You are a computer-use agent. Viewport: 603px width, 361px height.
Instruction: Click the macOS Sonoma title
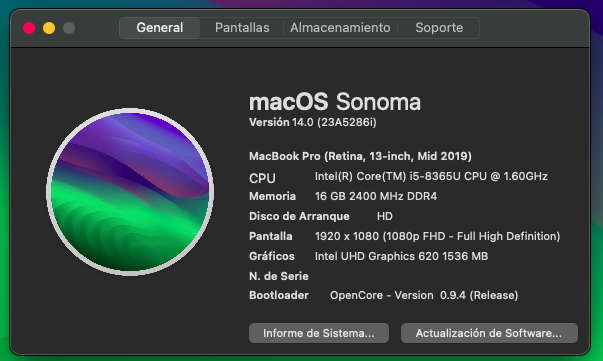[335, 102]
